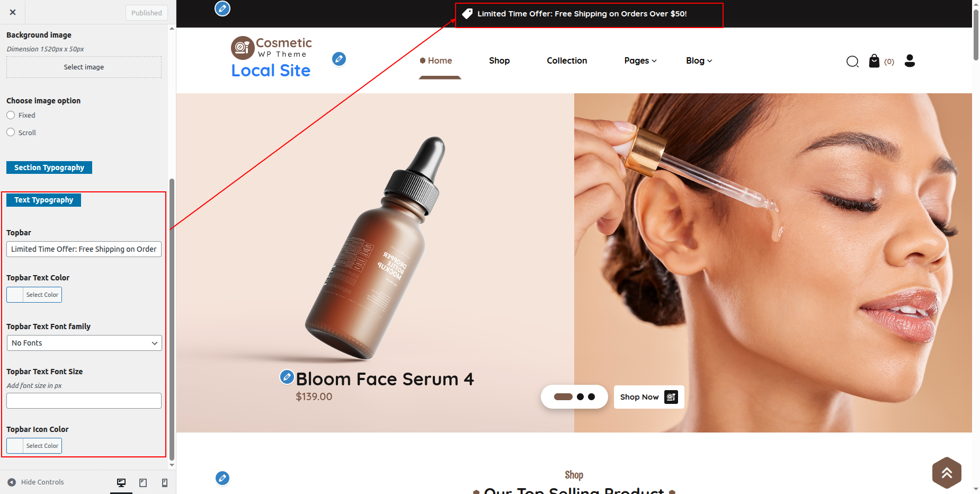Click the Shop Now button
This screenshot has height=494, width=980.
[649, 397]
